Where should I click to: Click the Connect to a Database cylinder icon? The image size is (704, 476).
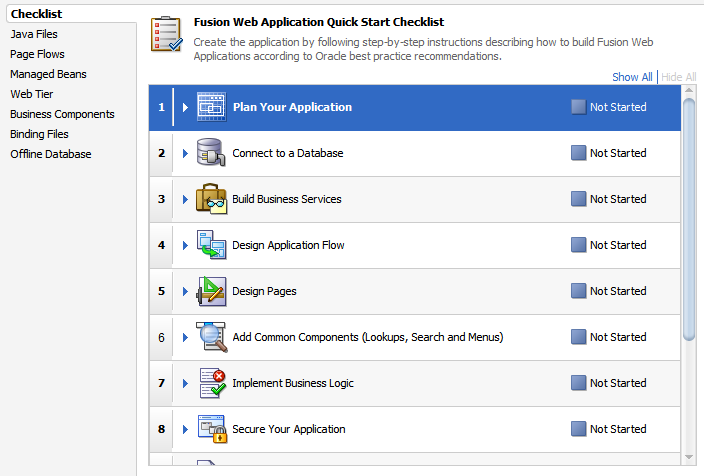pyautogui.click(x=211, y=152)
